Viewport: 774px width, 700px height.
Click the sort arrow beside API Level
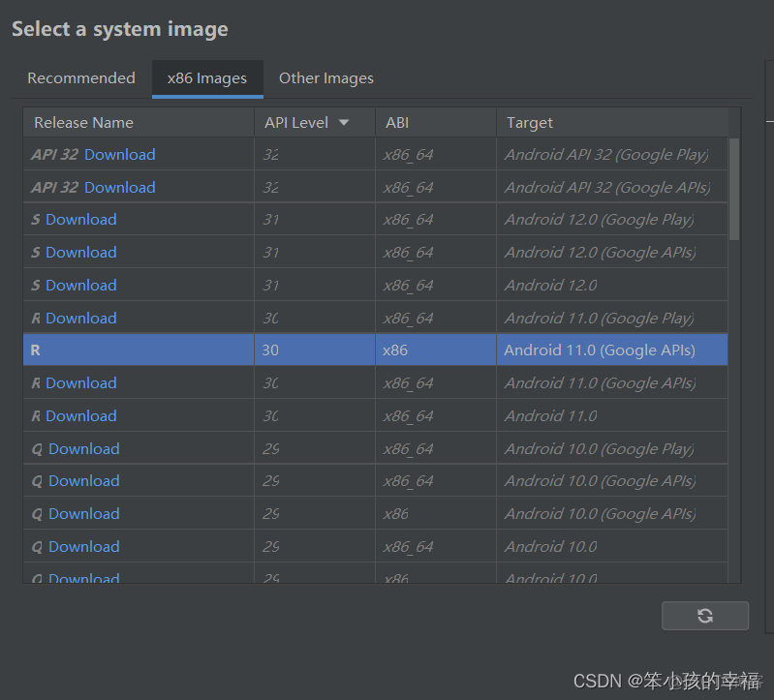click(343, 123)
